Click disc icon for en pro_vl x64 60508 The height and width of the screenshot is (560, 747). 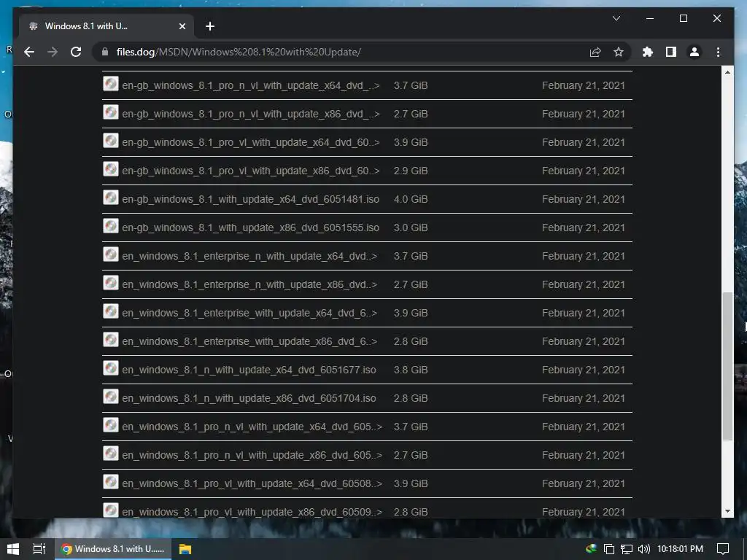coord(111,481)
